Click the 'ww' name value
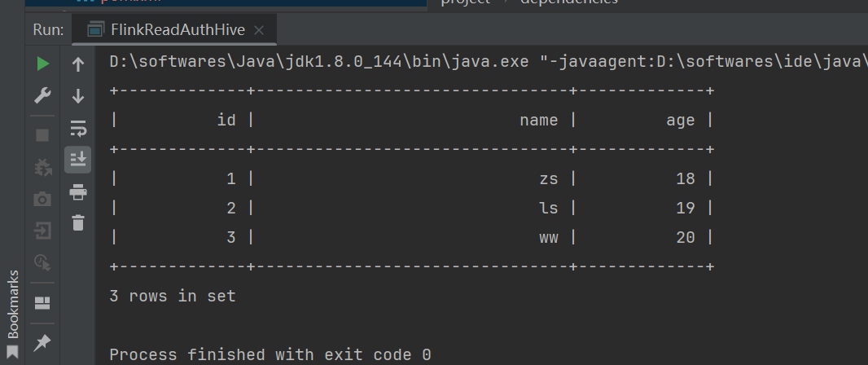This screenshot has width=868, height=365. (549, 238)
